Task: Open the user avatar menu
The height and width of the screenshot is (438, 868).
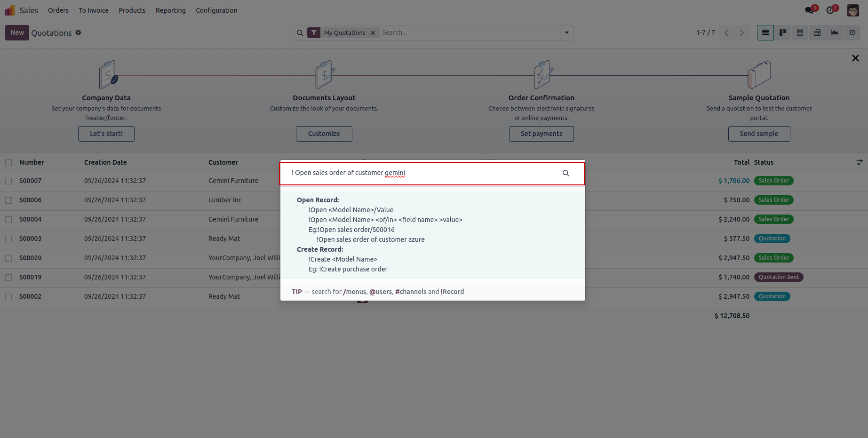Action: 852,10
